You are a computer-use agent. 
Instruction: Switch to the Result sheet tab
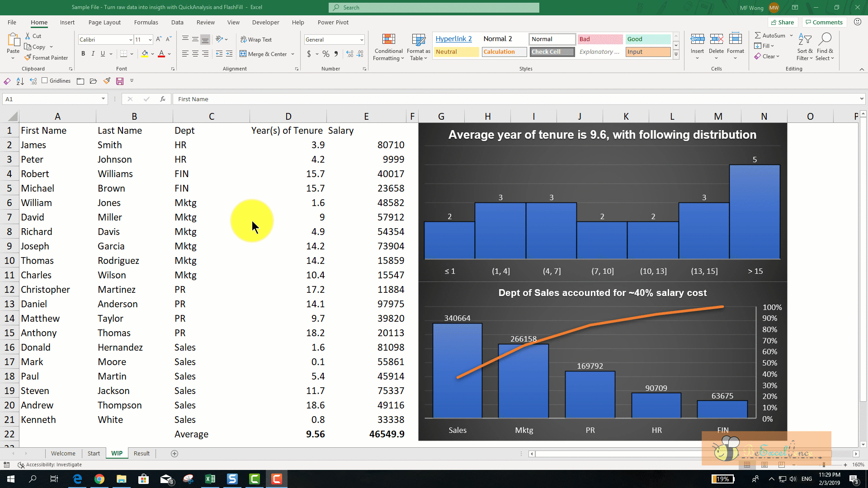click(142, 453)
